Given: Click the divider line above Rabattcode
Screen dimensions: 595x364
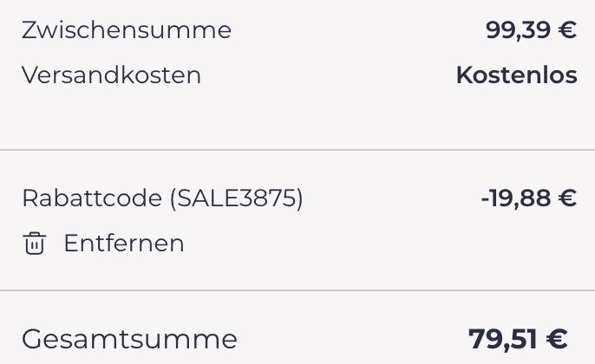Looking at the screenshot, I should coord(297,150).
